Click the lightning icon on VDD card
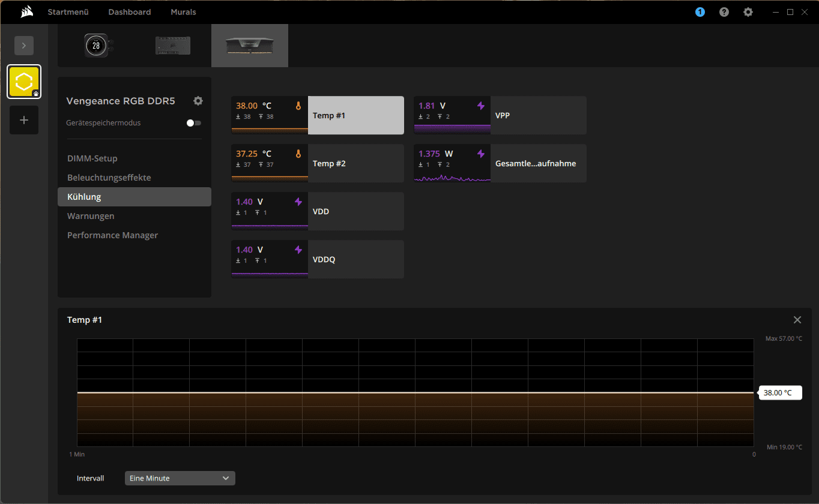The height and width of the screenshot is (504, 819). coord(298,202)
